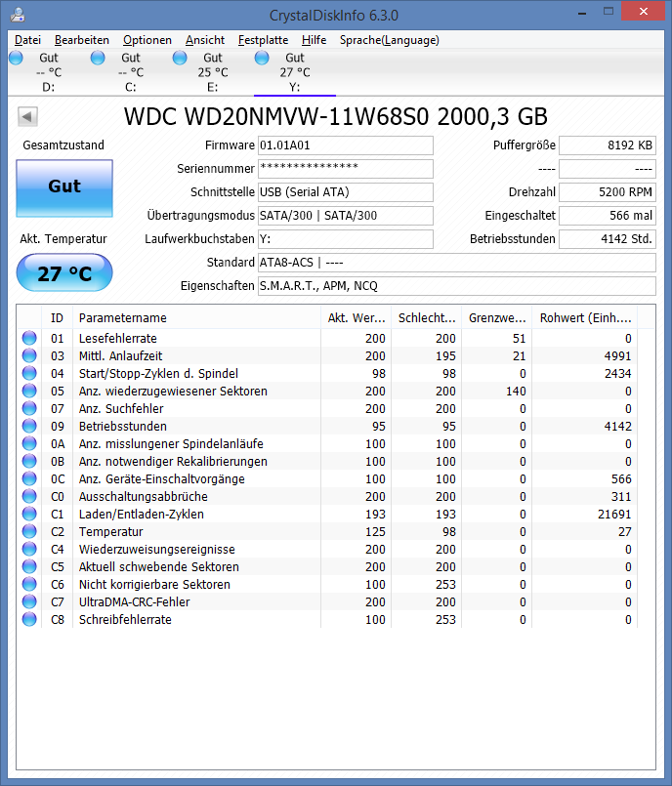The image size is (672, 786).
Task: Click the Akt. Wer... column header
Action: [x=357, y=317]
